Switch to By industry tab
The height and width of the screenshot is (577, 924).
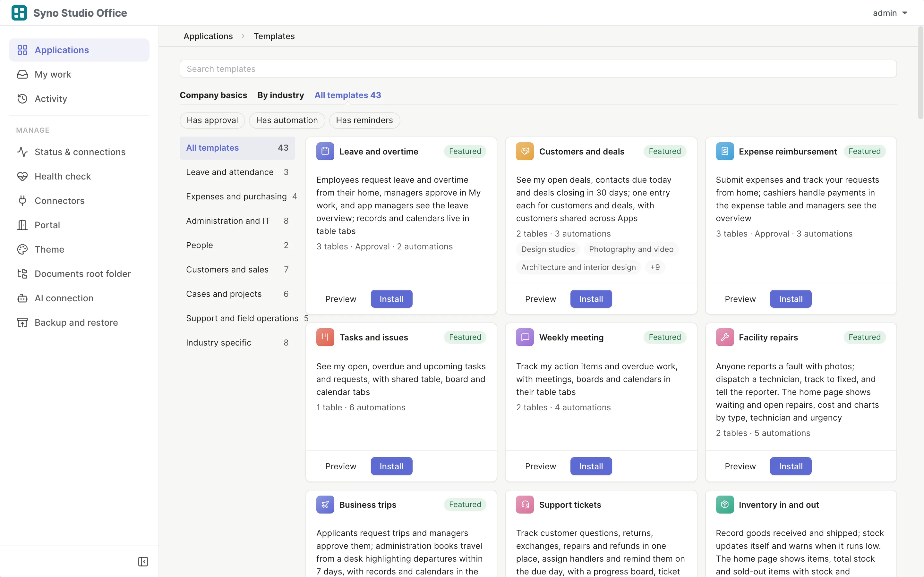[x=281, y=95]
